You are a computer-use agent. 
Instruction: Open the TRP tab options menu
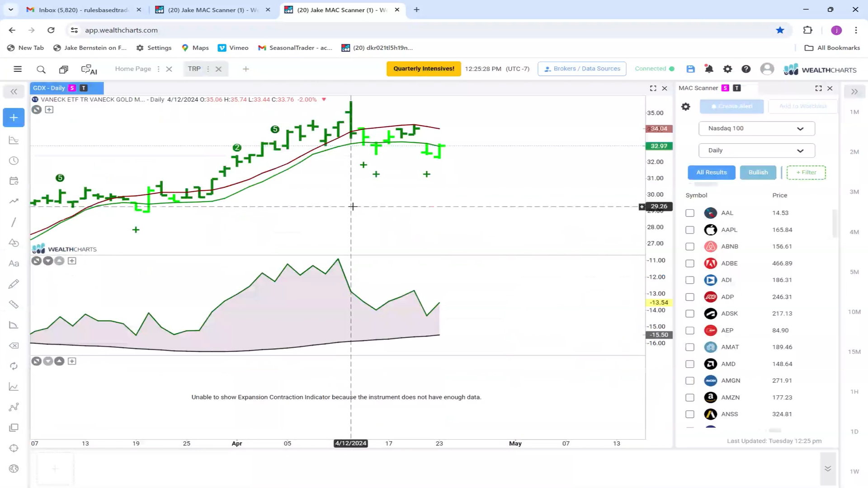208,69
